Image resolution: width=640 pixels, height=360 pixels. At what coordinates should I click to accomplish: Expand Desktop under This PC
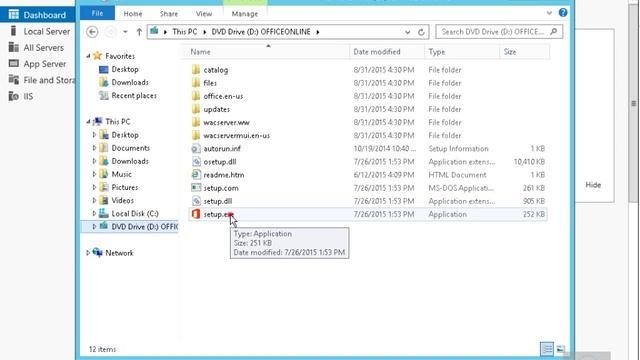coord(94,135)
